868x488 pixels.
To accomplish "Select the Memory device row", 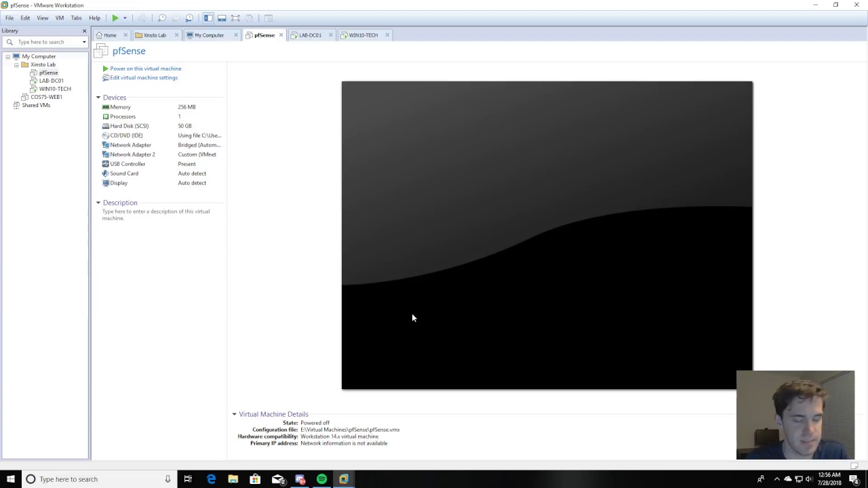I will coord(161,107).
